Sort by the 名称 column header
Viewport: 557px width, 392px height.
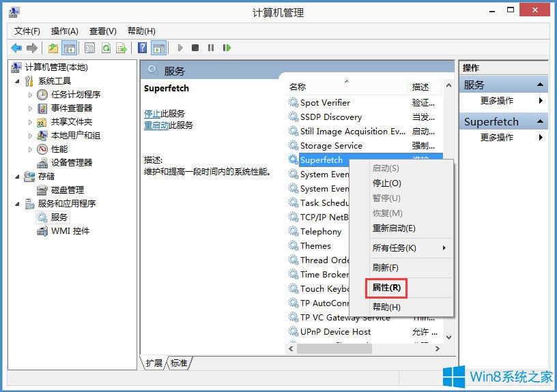[298, 87]
